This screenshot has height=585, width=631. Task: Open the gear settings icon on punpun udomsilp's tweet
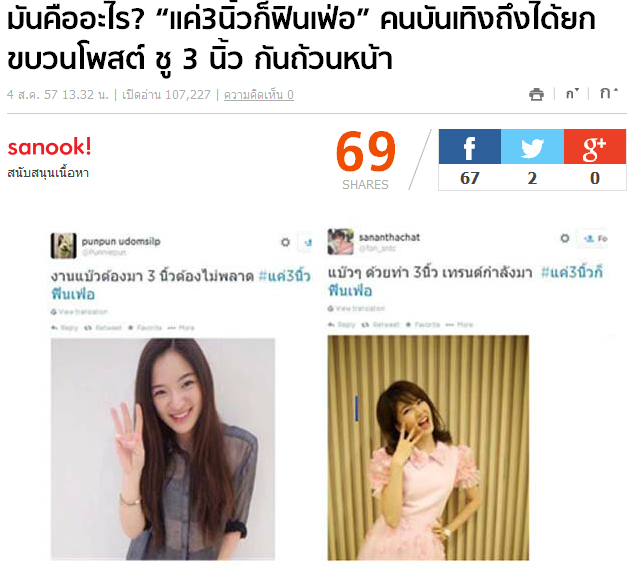coord(285,242)
